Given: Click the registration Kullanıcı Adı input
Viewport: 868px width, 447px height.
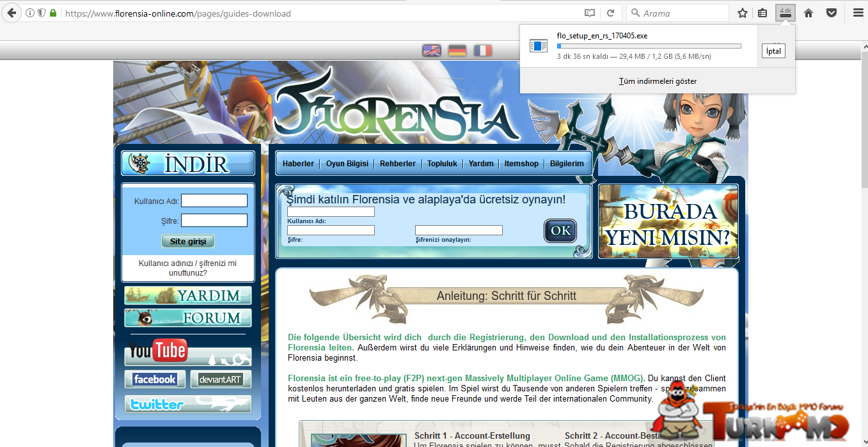Looking at the screenshot, I should coord(331,212).
